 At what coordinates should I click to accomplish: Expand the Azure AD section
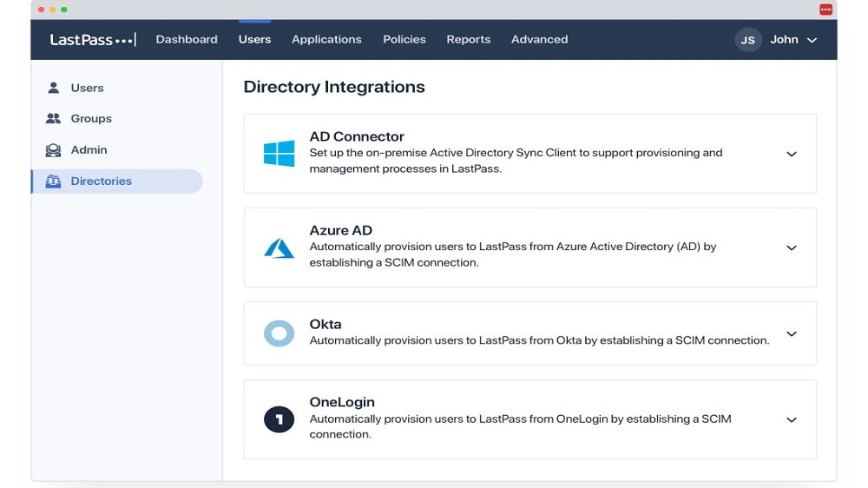[792, 247]
